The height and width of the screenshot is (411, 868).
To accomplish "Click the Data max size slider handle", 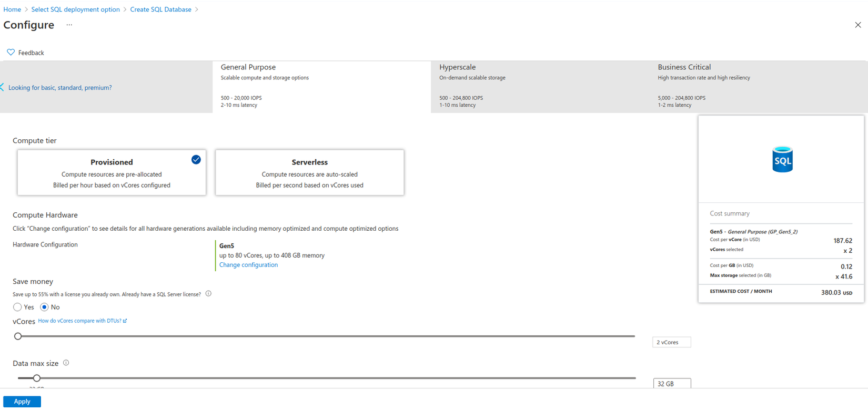I will (36, 378).
